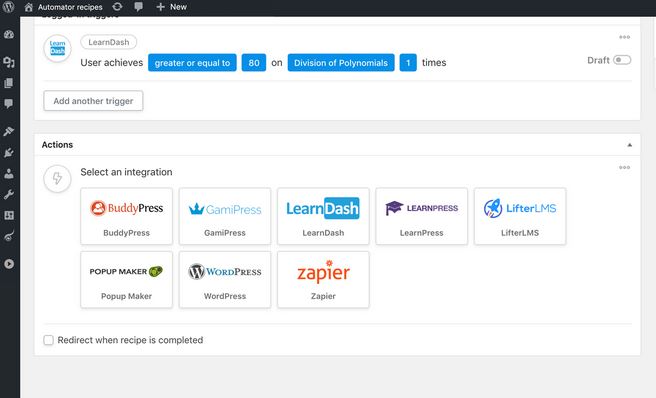This screenshot has width=656, height=398.
Task: Select the Zapier integration
Action: point(323,280)
